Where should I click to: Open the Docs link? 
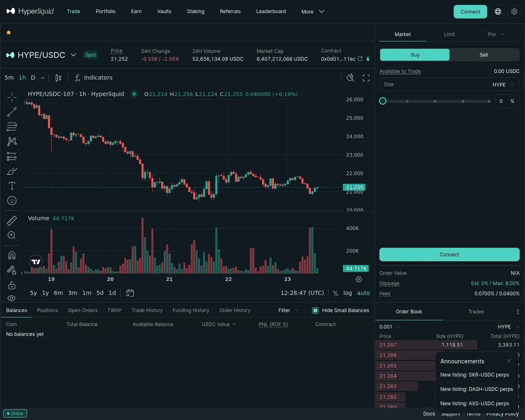click(x=429, y=414)
